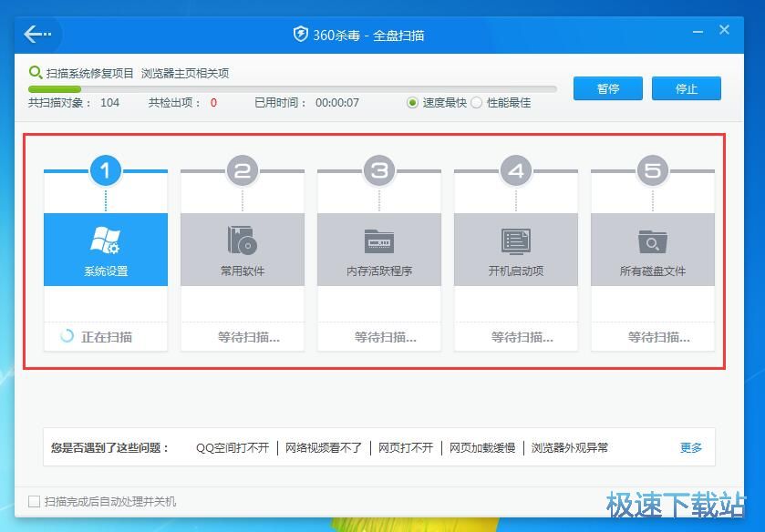This screenshot has height=532, width=765.
Task: Click step number 4 circle
Action: click(x=516, y=170)
